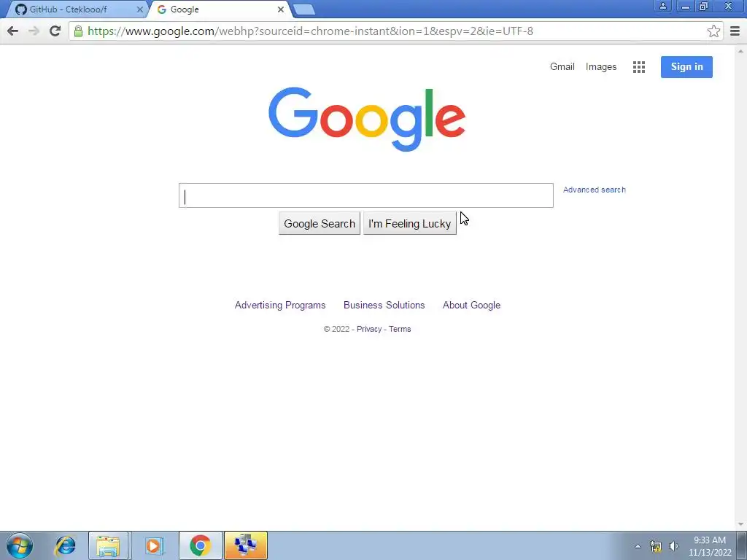This screenshot has width=747, height=560.
Task: Open Windows Explorer from the taskbar
Action: (108, 545)
